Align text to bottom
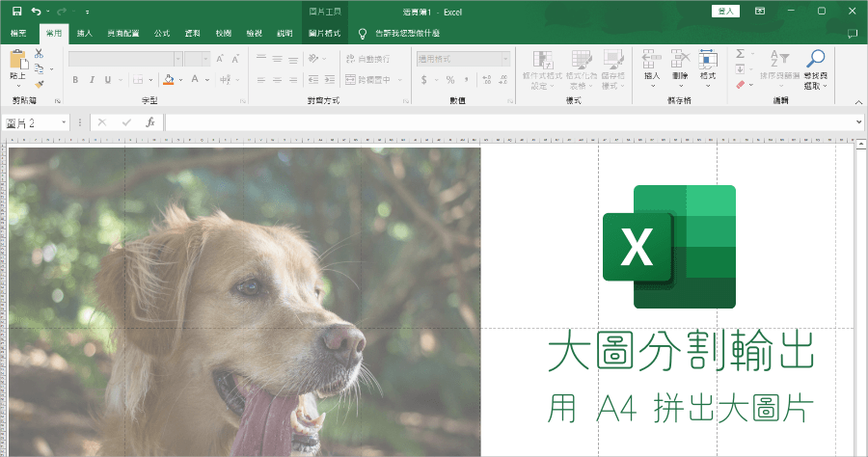 (x=293, y=59)
